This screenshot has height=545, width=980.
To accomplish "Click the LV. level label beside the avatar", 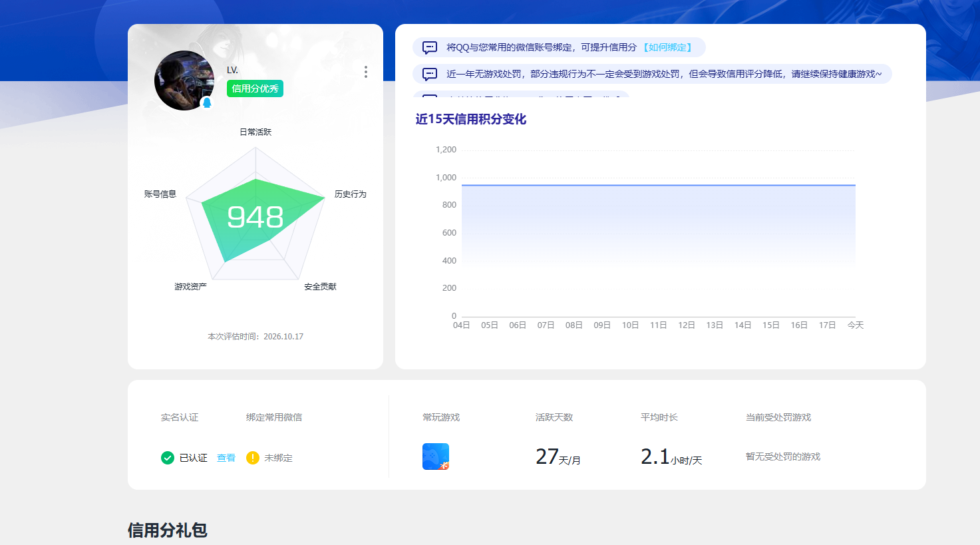I will (232, 70).
